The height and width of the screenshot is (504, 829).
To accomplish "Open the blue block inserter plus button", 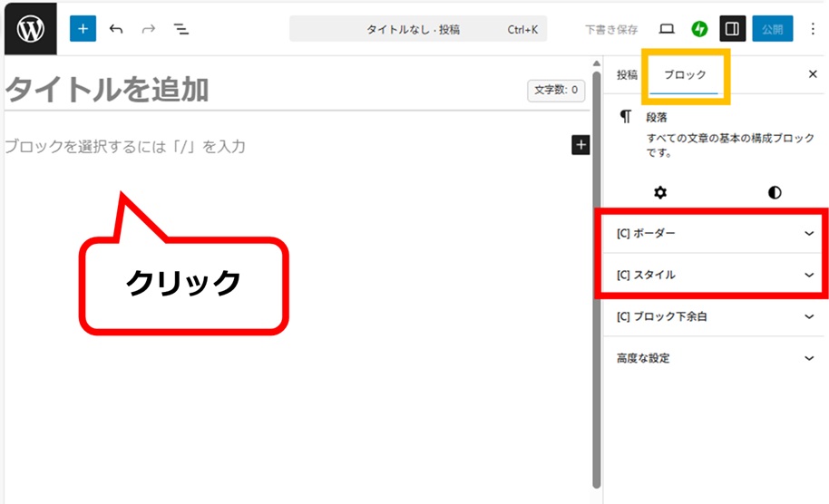I will pos(83,29).
